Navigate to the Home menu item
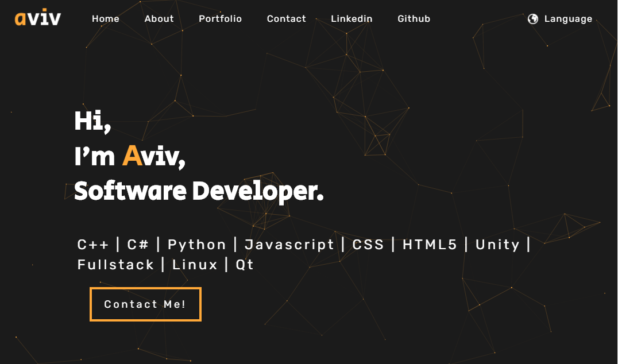Screen dimensions: 618x364 click(x=106, y=18)
